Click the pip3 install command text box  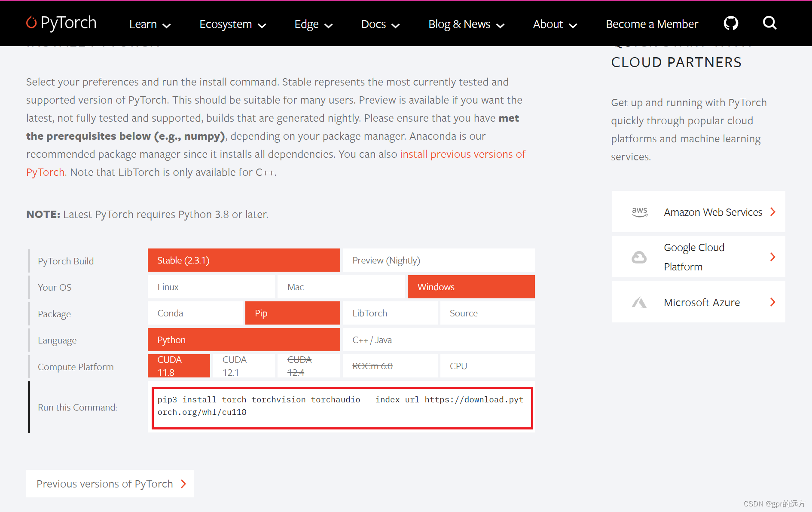(x=342, y=408)
